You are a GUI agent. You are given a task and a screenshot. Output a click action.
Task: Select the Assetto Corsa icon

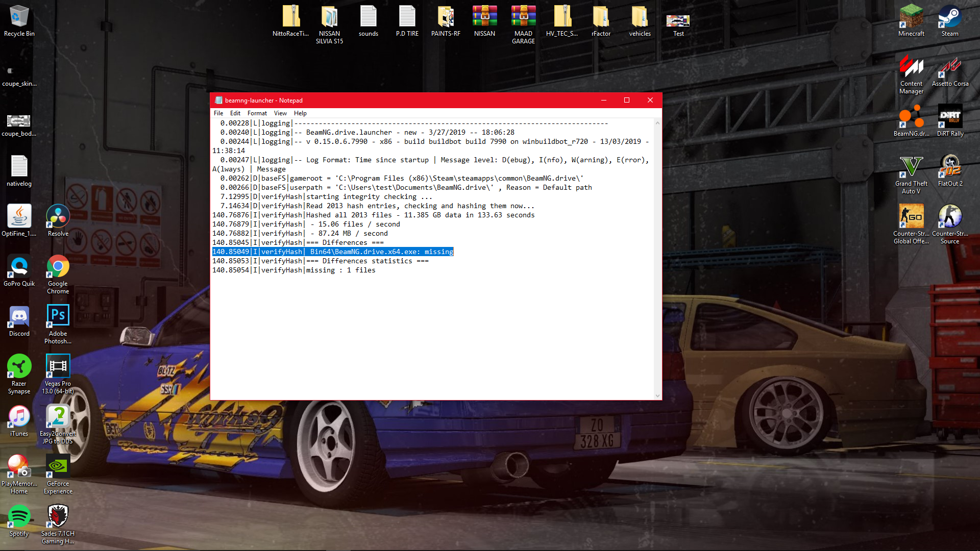949,69
